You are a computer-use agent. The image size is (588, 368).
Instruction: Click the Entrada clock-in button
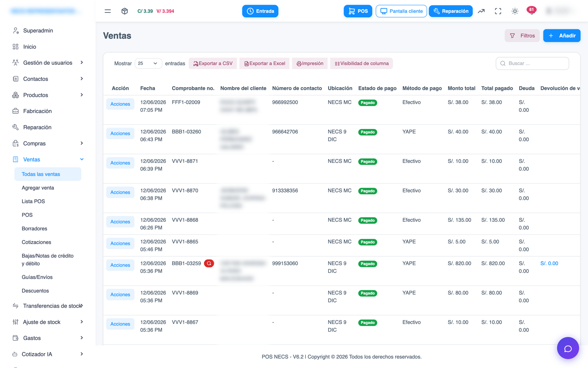(260, 11)
